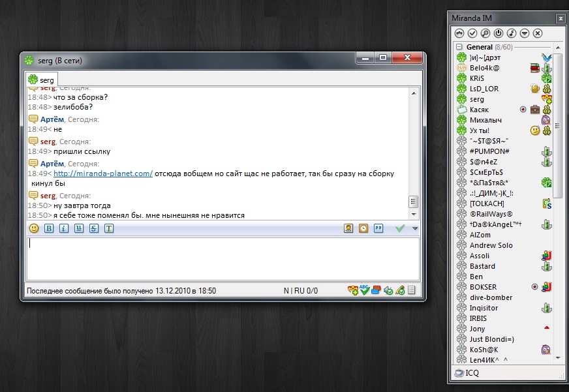Toggle the sound speaker status icon
This screenshot has height=392, width=569.
(x=388, y=290)
